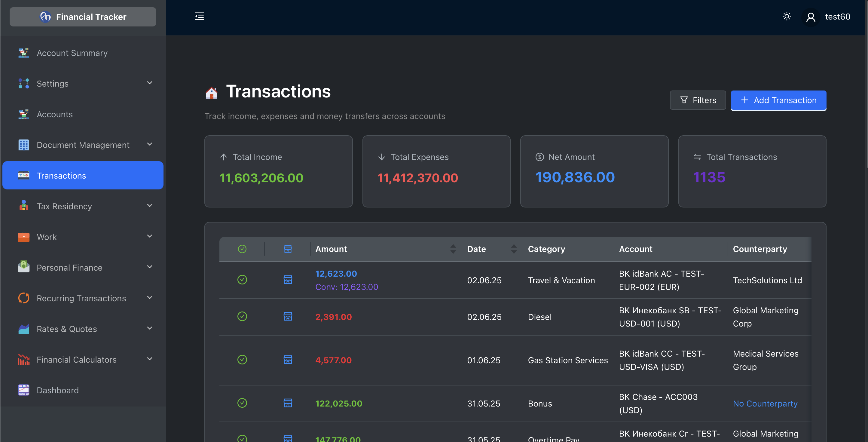Select the Transactions icon in the sidebar
868x442 pixels.
point(23,175)
